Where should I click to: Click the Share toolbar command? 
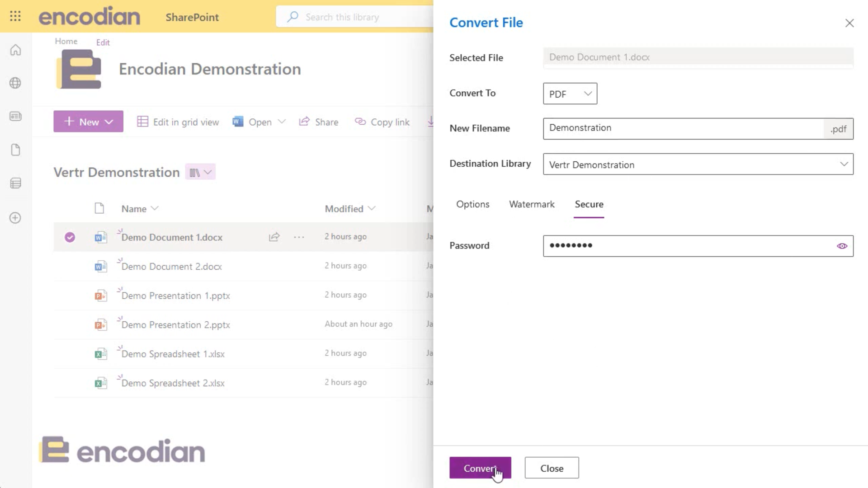pos(319,122)
